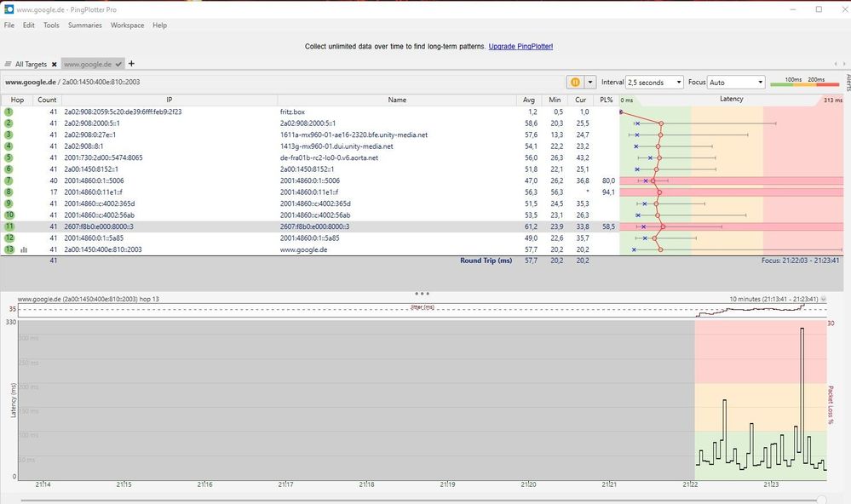Follow the Upgrade PingPlotter! link

[x=520, y=47]
